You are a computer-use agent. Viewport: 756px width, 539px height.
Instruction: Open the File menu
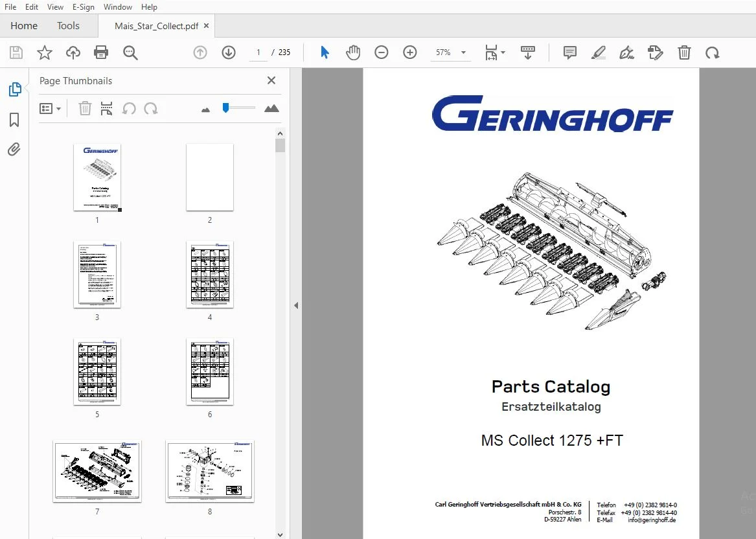[10, 6]
